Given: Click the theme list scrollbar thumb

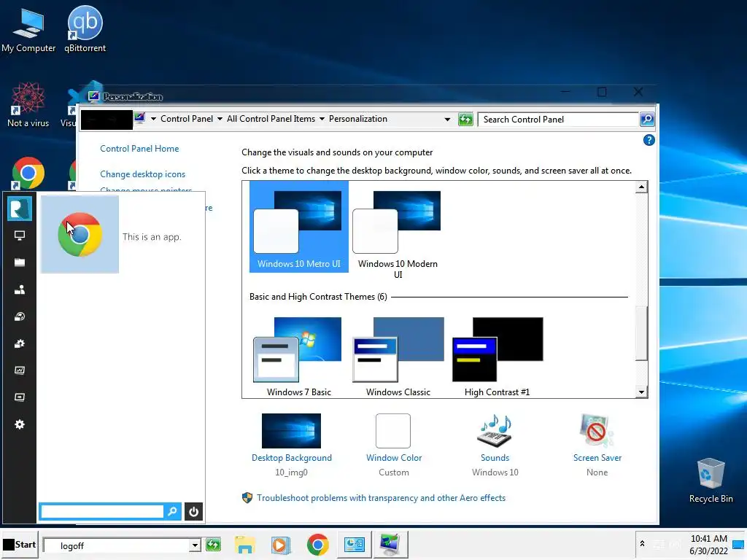Looking at the screenshot, I should point(641,333).
